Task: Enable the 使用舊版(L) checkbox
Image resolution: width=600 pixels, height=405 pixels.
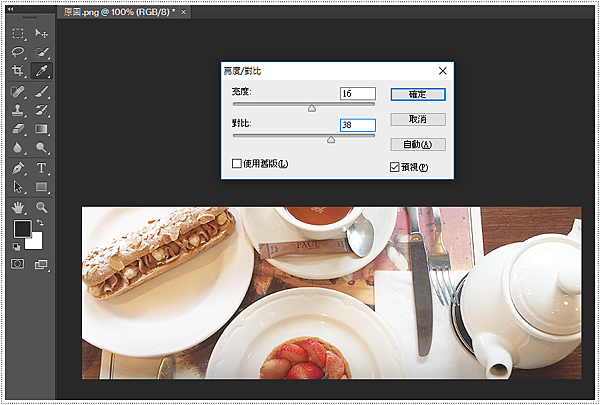Action: click(236, 164)
